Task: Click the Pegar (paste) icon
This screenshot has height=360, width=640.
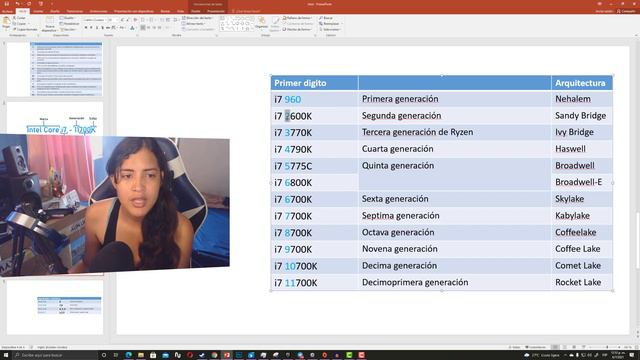Action: click(x=6, y=21)
